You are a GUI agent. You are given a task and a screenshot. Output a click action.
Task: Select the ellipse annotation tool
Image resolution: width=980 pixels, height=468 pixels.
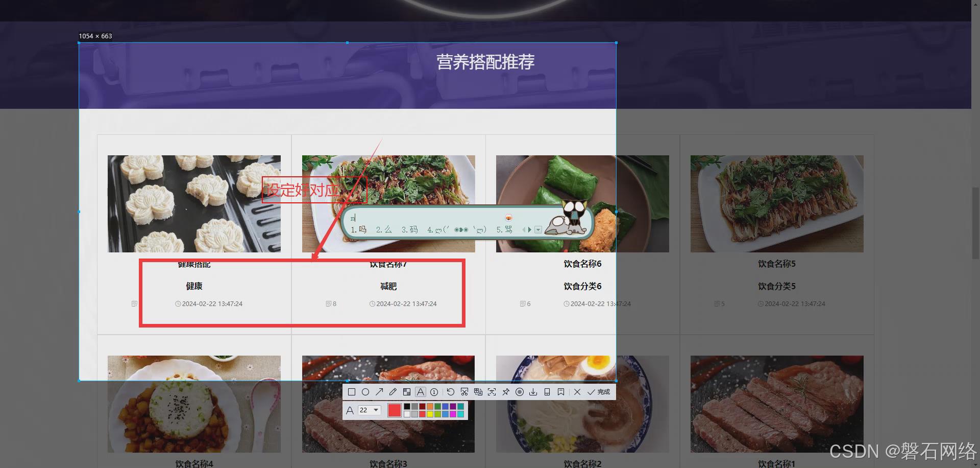pyautogui.click(x=365, y=392)
